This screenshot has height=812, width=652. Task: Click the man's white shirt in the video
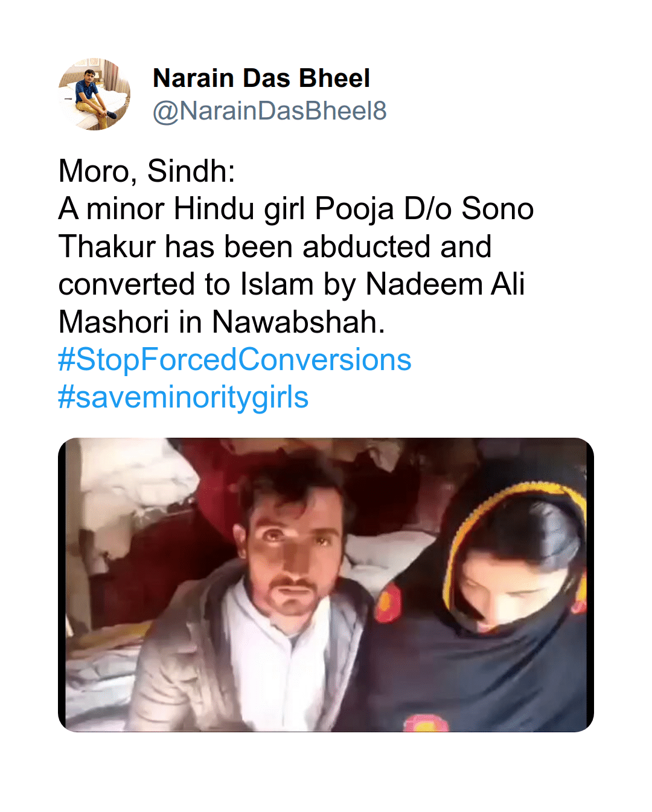[290, 658]
